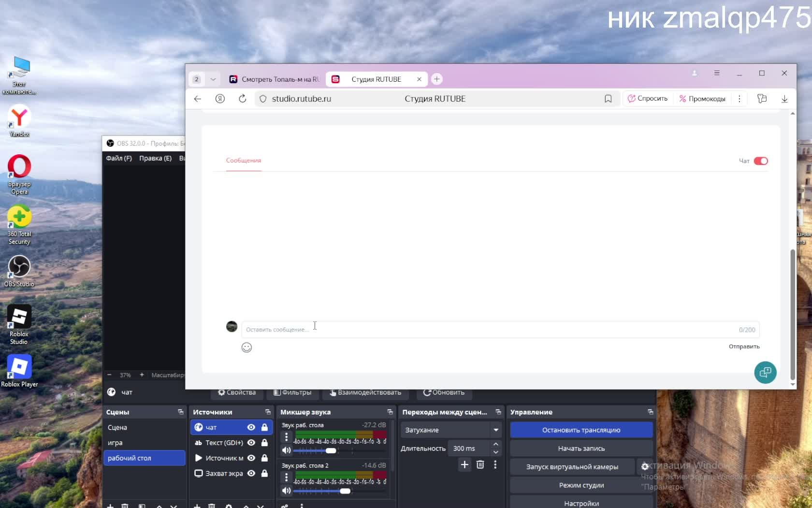Close the Студия RUTUBE tab
The height and width of the screenshot is (508, 812).
(x=419, y=79)
